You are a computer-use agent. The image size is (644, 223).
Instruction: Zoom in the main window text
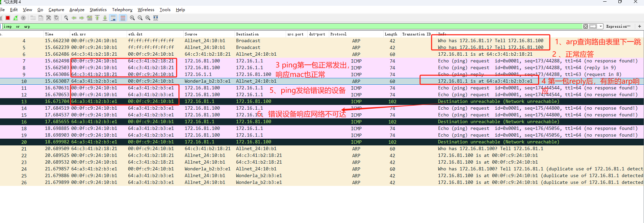132,18
